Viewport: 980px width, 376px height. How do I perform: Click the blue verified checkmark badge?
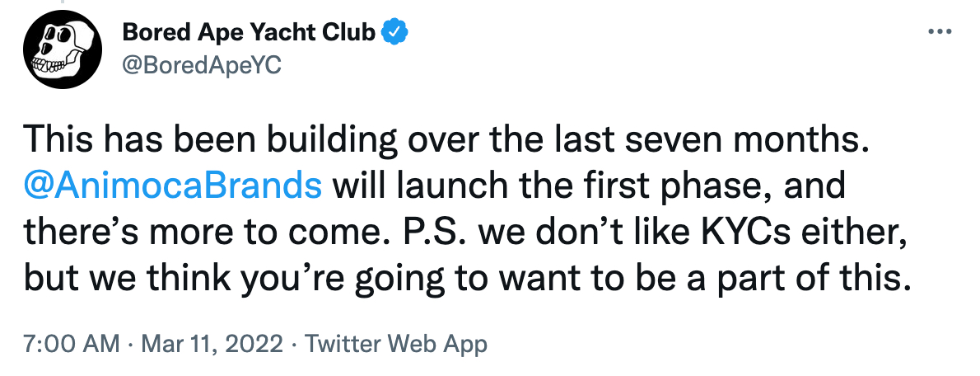point(395,31)
